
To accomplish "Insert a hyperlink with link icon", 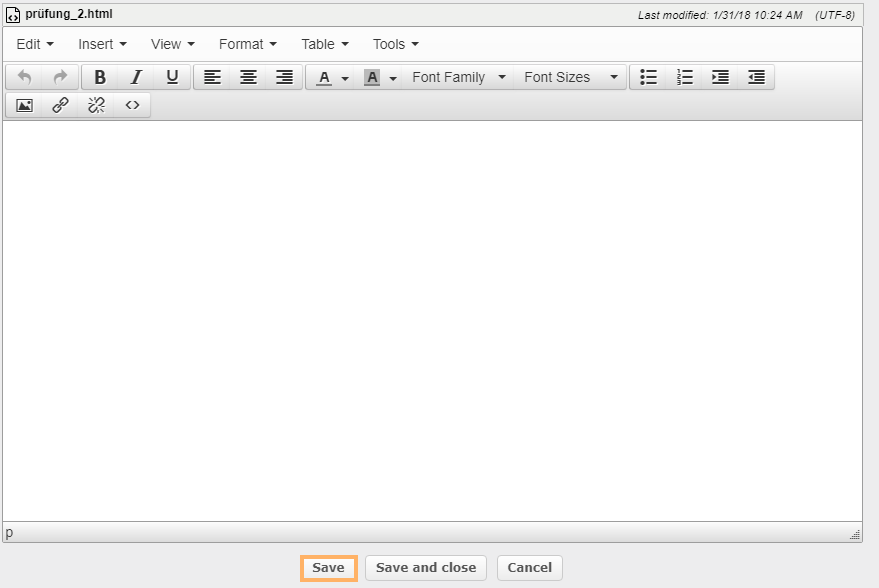I will coord(60,105).
